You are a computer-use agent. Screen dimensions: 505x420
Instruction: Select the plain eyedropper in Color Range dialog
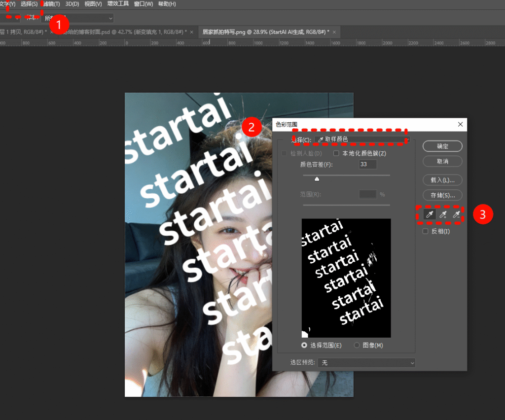(429, 214)
